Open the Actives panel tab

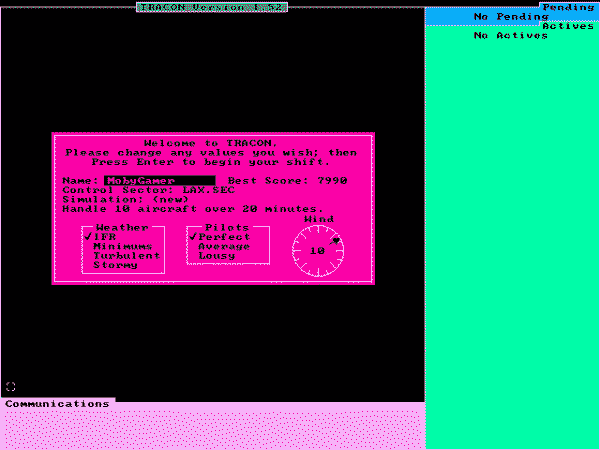[x=568, y=26]
